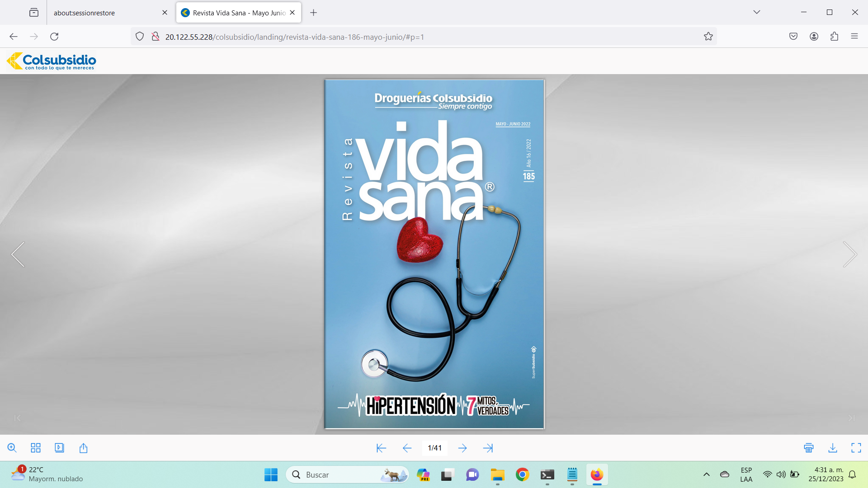Go to the previous page arrow in toolbar

[407, 448]
